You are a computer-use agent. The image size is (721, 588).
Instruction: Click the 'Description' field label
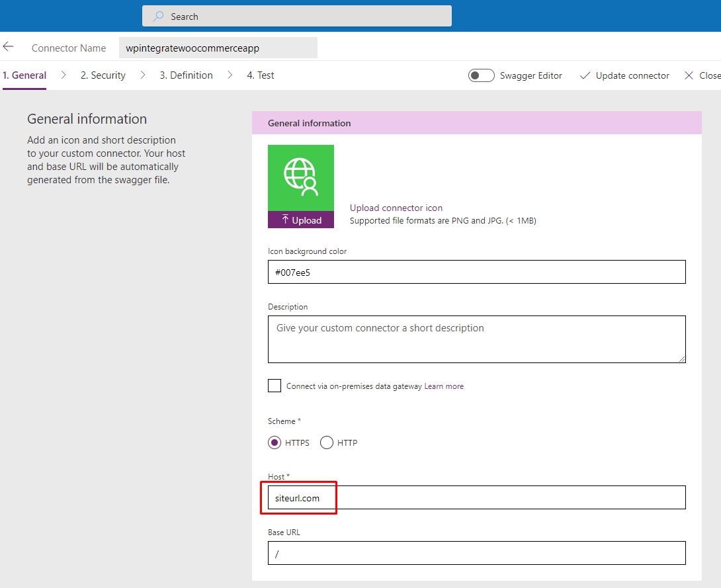click(288, 307)
